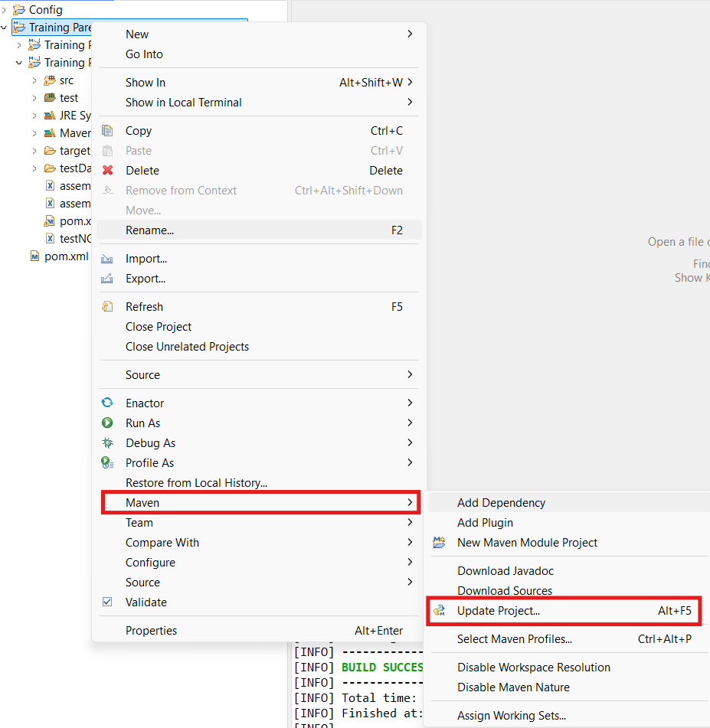710x728 pixels.
Task: Select Download Sources
Action: [569, 590]
